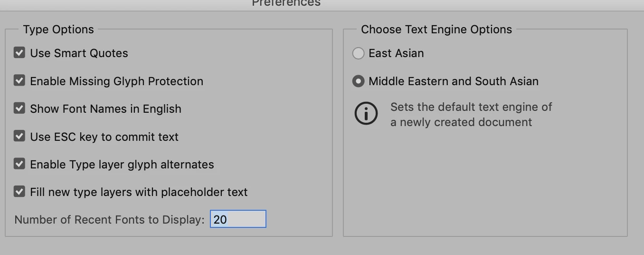Click 'Fill new type layers' label text

point(139,192)
